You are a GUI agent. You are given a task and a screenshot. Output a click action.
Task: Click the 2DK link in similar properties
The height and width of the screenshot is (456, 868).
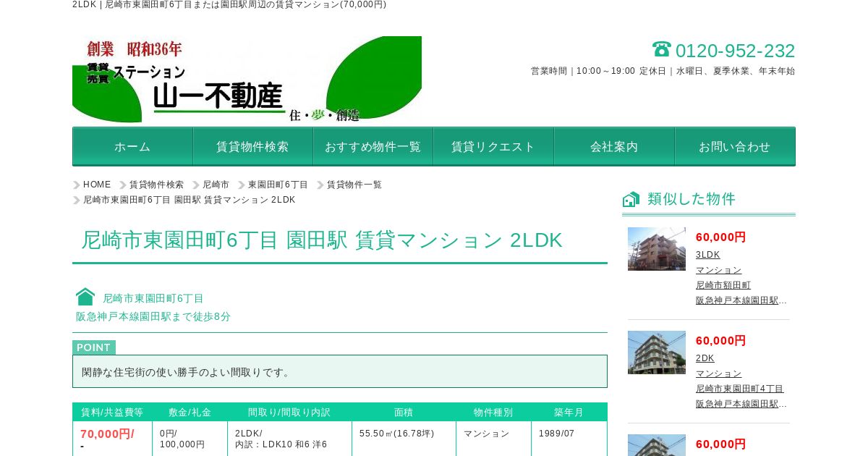(x=705, y=358)
